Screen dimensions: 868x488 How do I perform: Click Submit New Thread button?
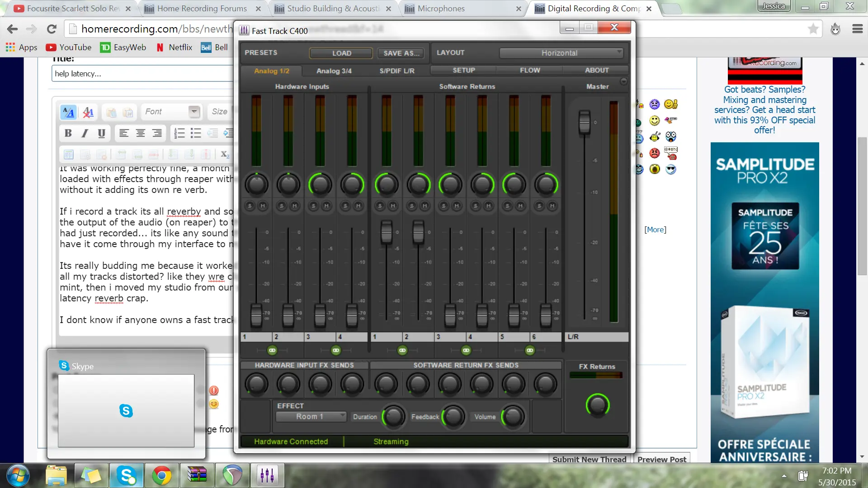(589, 459)
